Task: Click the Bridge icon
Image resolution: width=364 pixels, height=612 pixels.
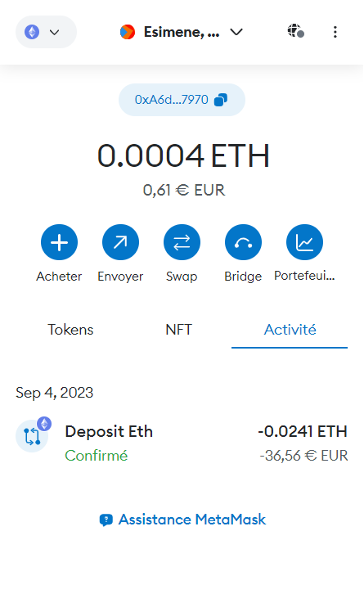Action: pos(243,242)
